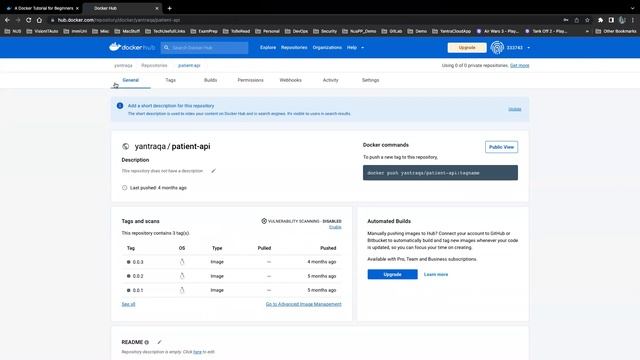Screen dimensions: 640x360
Task: Open the Help dropdown menu
Action: (x=355, y=47)
